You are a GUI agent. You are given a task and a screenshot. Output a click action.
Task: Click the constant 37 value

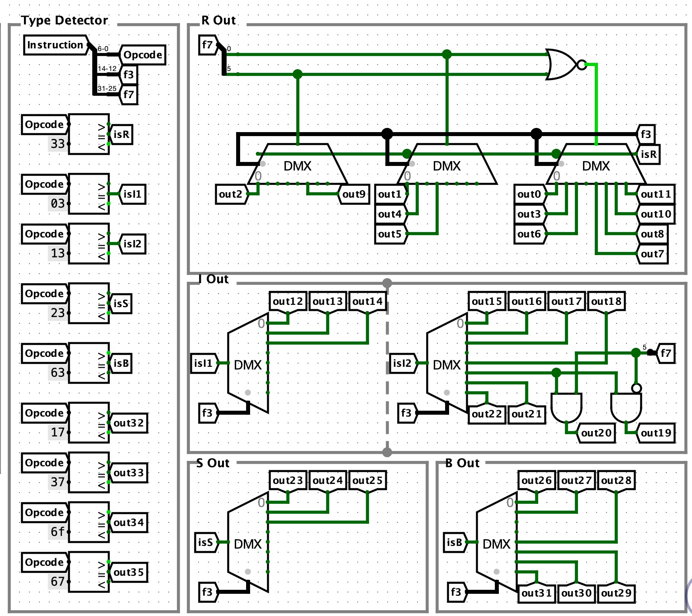click(58, 482)
